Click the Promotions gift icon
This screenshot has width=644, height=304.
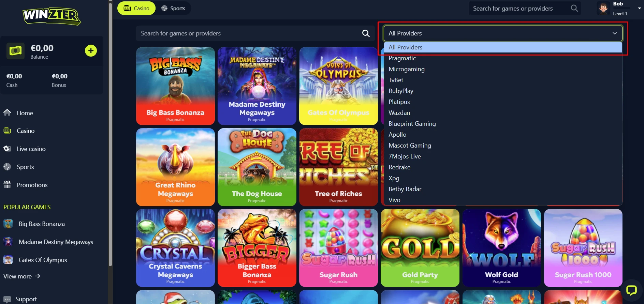click(x=7, y=185)
